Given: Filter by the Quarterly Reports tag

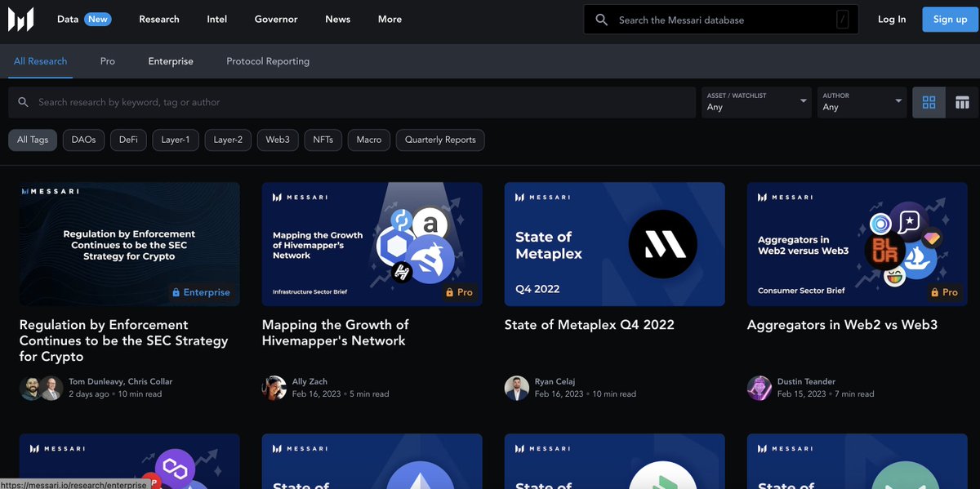Looking at the screenshot, I should (x=440, y=140).
